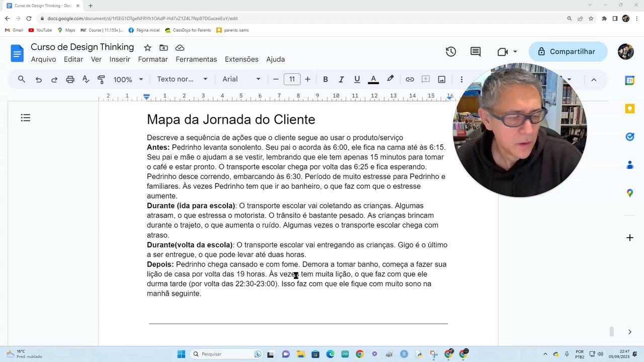
Task: Toggle italic formatting
Action: 341,79
